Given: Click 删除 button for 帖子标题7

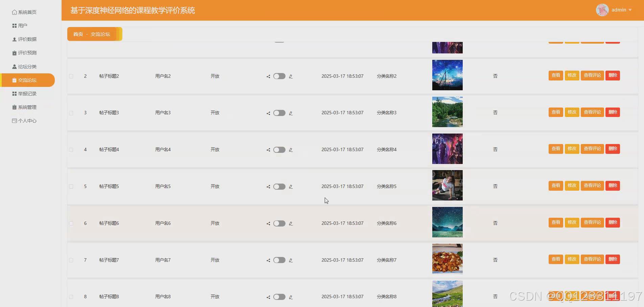Looking at the screenshot, I should pos(613,259).
